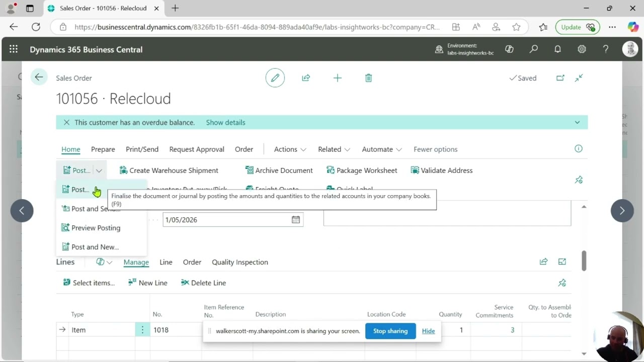Dismiss the overdue balance notification
This screenshot has height=362, width=644.
[66, 122]
